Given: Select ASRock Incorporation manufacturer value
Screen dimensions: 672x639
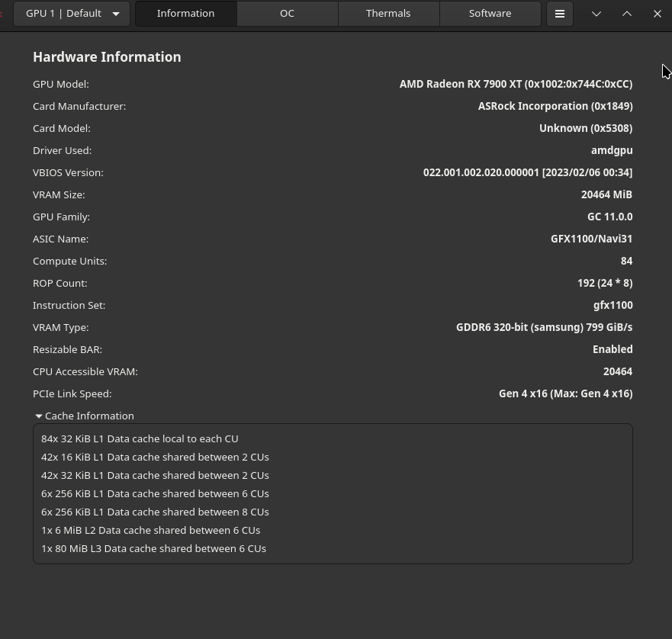Looking at the screenshot, I should (555, 106).
